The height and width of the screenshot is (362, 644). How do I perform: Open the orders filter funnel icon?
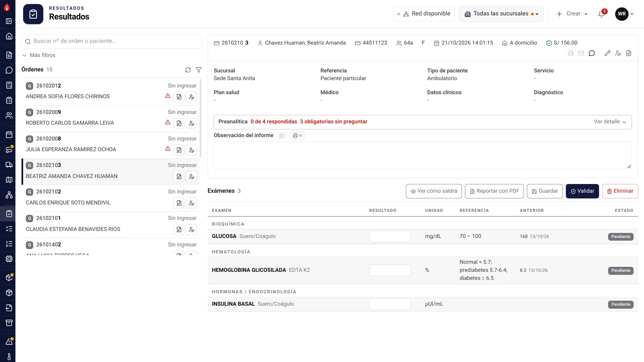(x=199, y=70)
